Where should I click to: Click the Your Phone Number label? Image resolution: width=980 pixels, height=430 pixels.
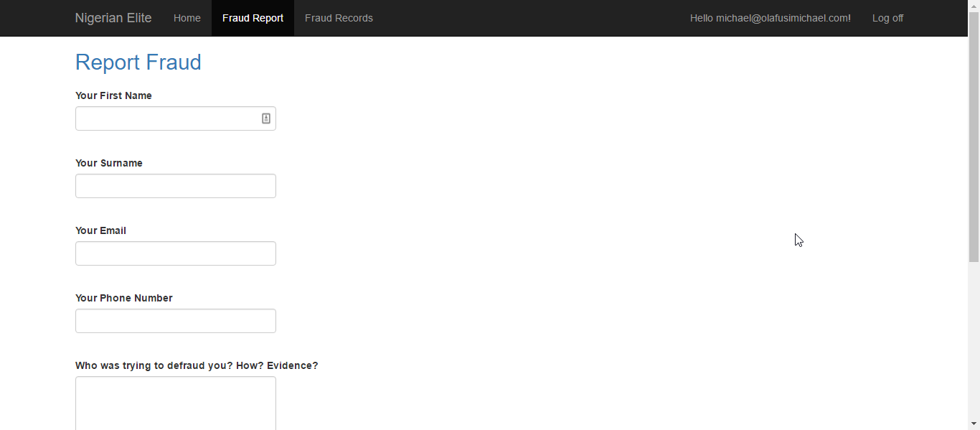[x=123, y=297]
